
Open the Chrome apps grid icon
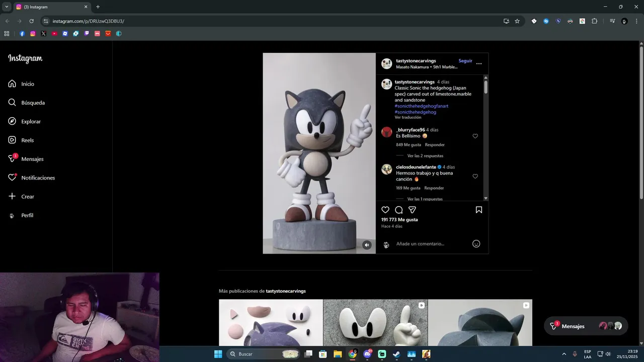(7, 34)
